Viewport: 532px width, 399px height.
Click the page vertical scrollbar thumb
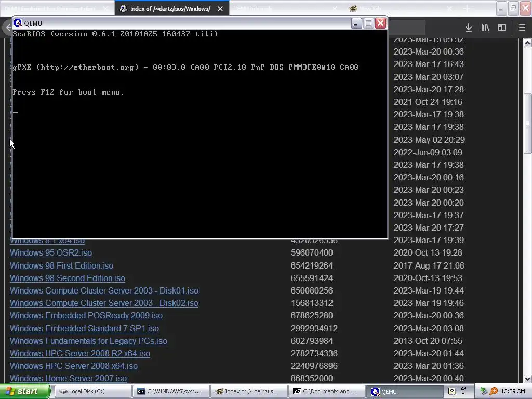pos(528,124)
